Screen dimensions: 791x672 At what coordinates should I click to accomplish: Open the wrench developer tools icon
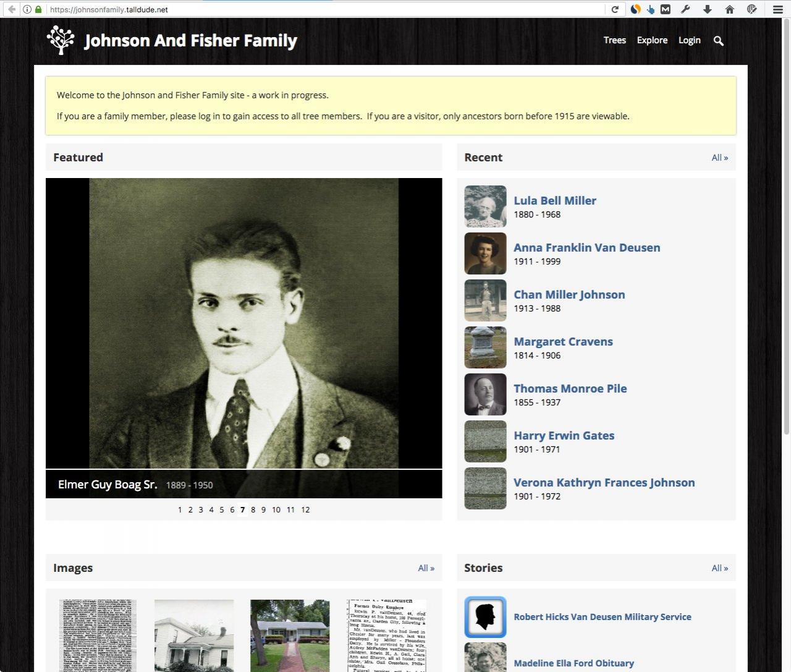tap(685, 9)
